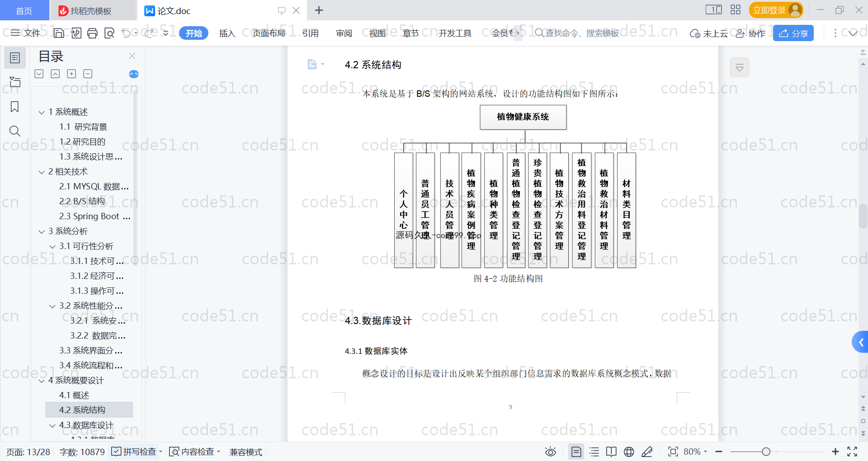Image resolution: width=868 pixels, height=461 pixels.
Task: Select the 视图 ribbon tab
Action: point(377,33)
